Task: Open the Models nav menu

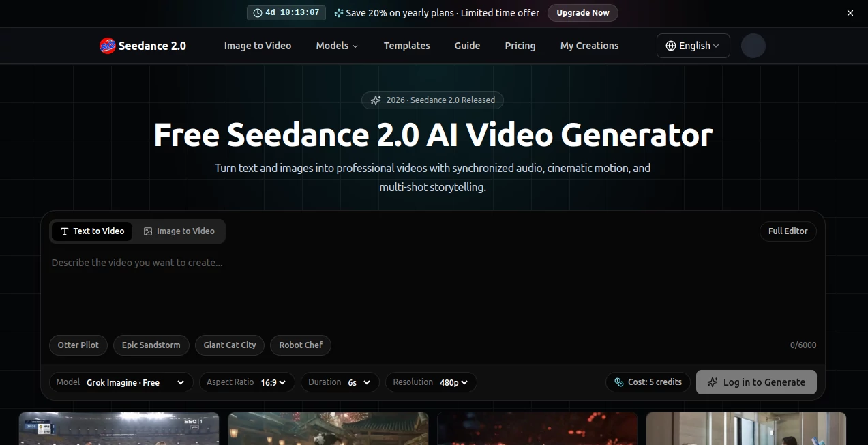Action: tap(337, 46)
